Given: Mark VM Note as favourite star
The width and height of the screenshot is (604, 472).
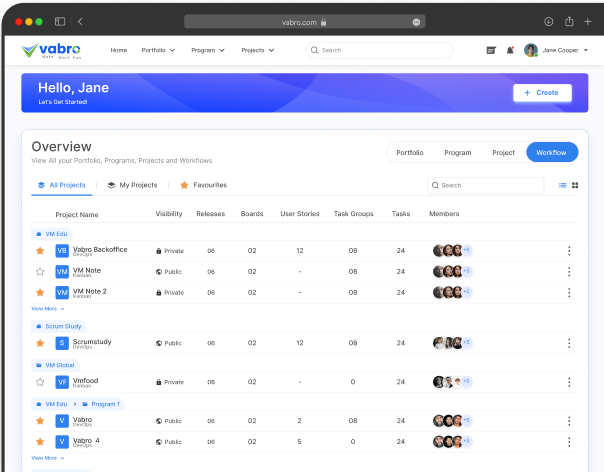Looking at the screenshot, I should click(40, 271).
